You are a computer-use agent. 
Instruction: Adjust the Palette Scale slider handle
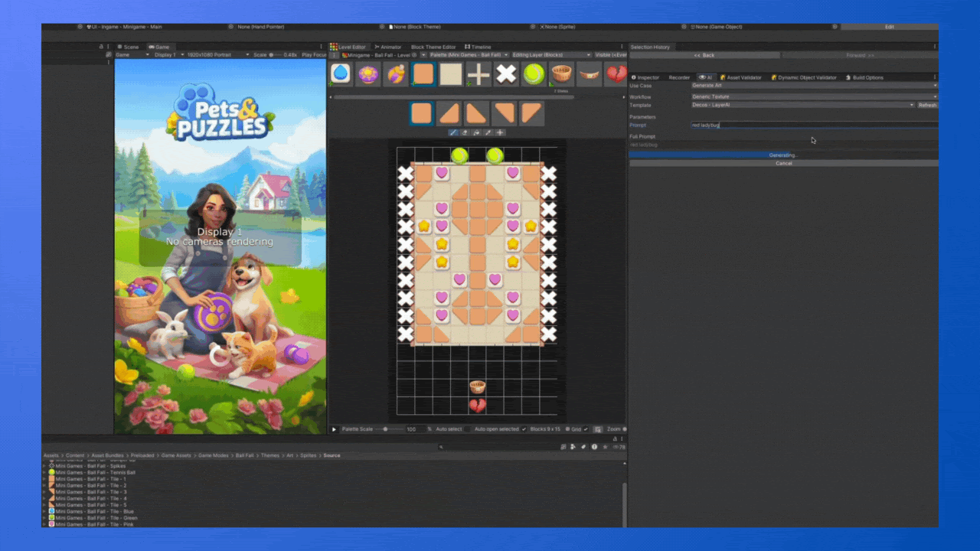(x=385, y=429)
